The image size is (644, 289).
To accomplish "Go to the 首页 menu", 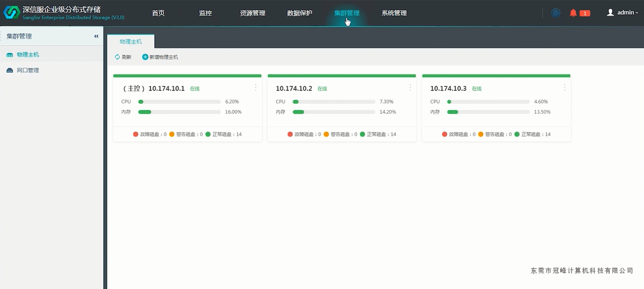I will coord(158,13).
